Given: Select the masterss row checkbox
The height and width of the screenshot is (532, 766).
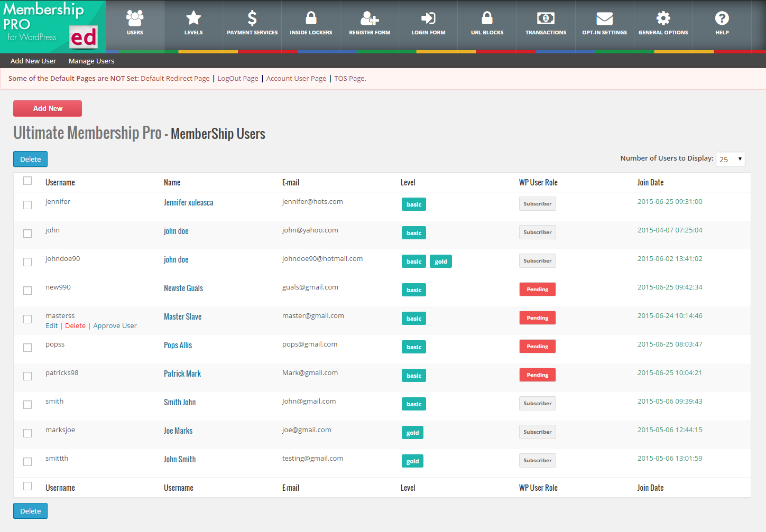Looking at the screenshot, I should 27,319.
